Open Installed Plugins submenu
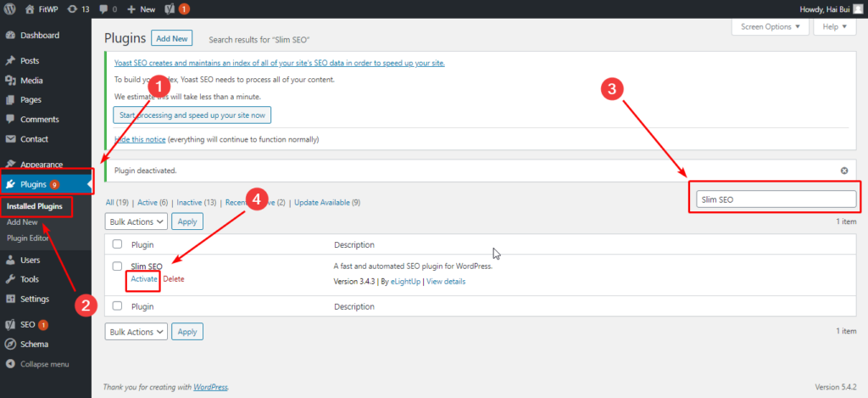Screen dimensions: 868x398 34,206
